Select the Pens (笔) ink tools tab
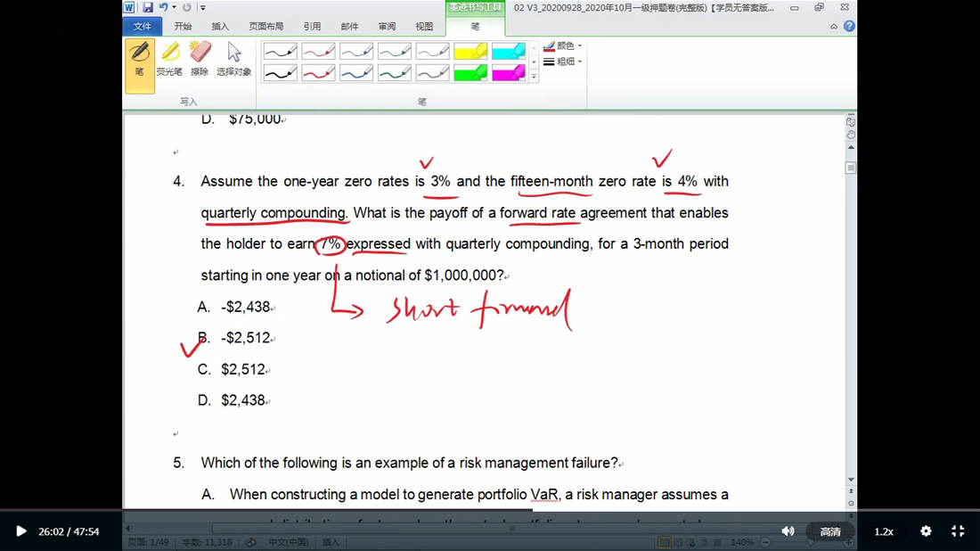Screen dimensions: 980x551 click(475, 26)
